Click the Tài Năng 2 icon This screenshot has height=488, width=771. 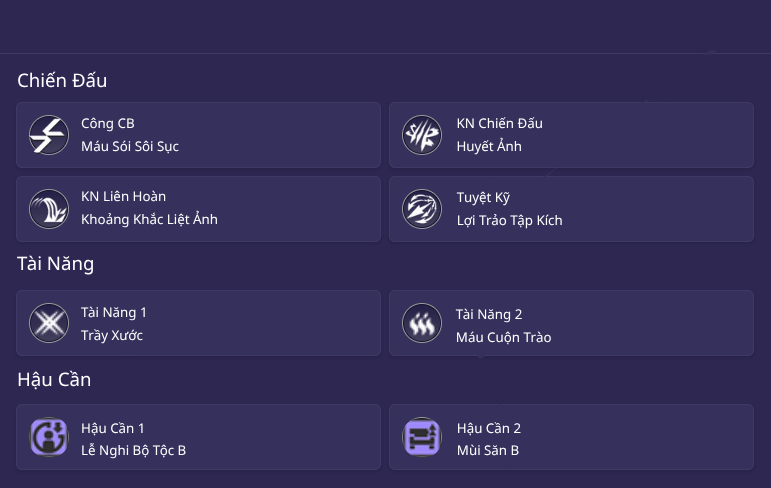coord(422,323)
